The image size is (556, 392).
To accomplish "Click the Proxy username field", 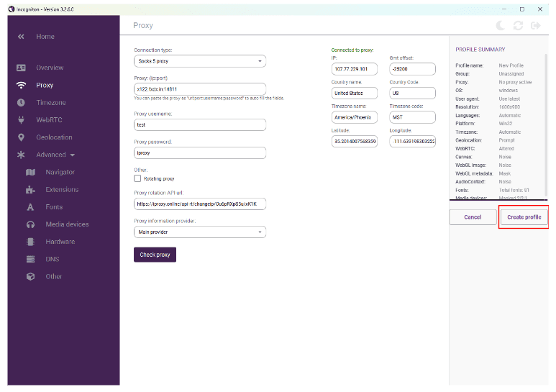I will point(199,124).
